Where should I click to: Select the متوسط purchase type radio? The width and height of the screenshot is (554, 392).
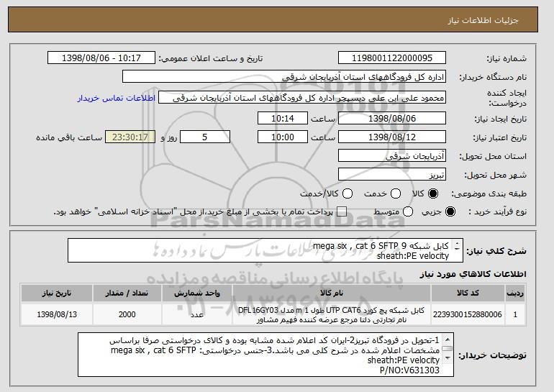click(x=408, y=211)
